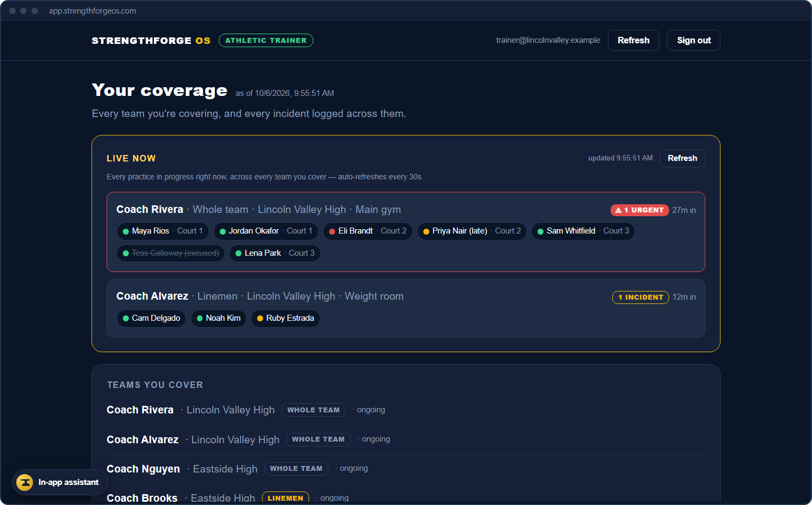Refresh the Live Now panel
Screen dimensions: 812x505
click(682, 158)
